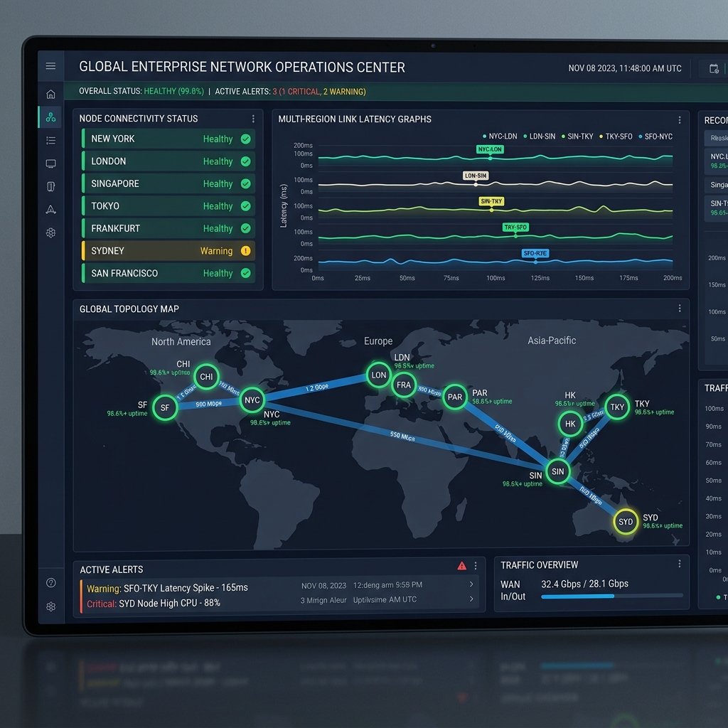Click the overall status HEALTHY (99.8%) text
The height and width of the screenshot is (728, 728).
pyautogui.click(x=173, y=91)
